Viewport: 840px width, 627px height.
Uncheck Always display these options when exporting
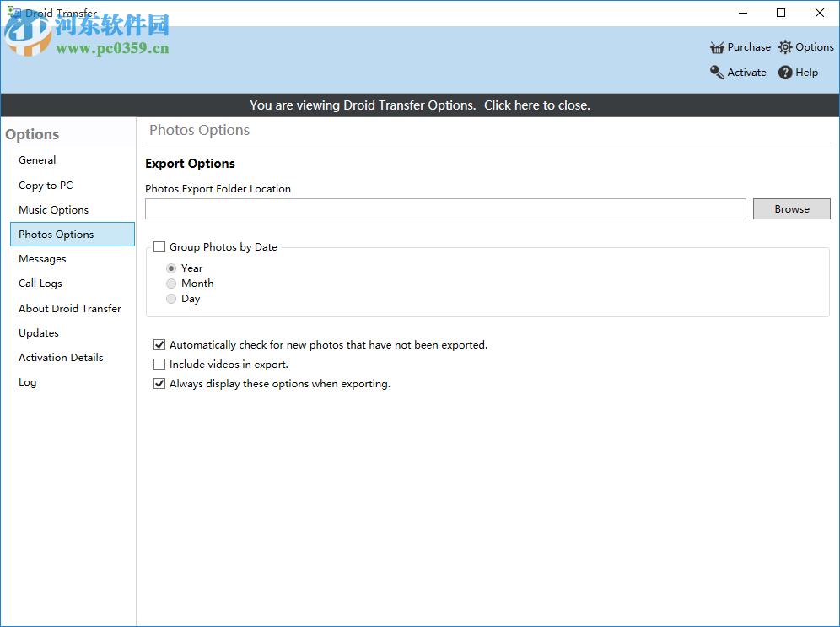point(159,383)
